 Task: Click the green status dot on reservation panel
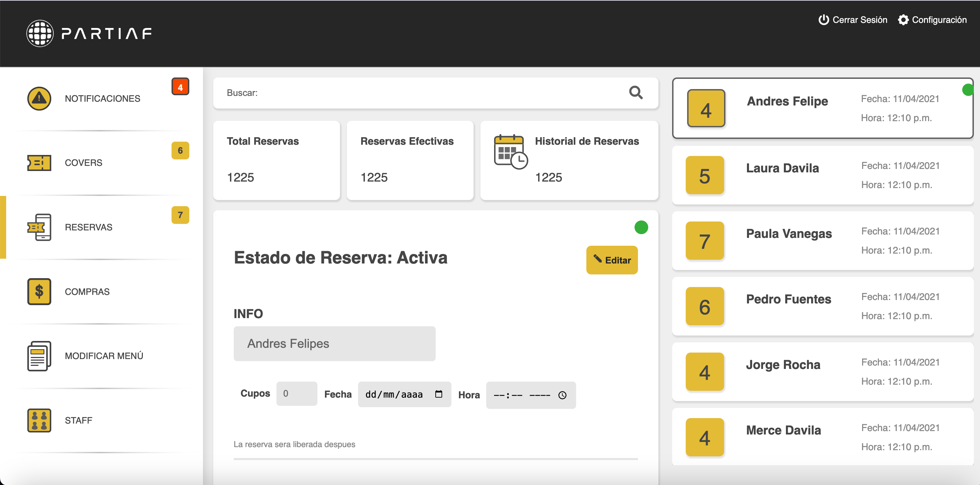click(641, 227)
